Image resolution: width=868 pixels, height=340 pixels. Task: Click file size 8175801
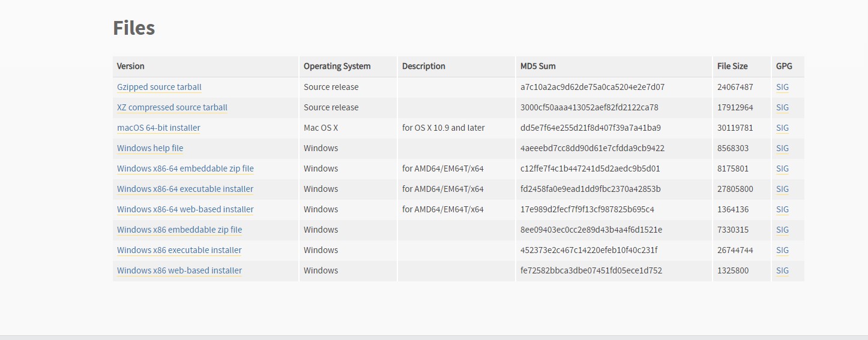[733, 169]
